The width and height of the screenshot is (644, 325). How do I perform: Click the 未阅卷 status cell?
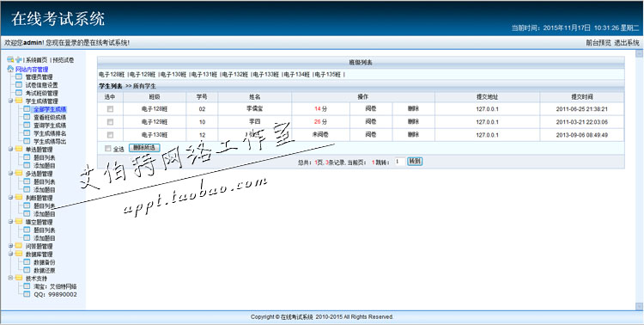tap(321, 134)
